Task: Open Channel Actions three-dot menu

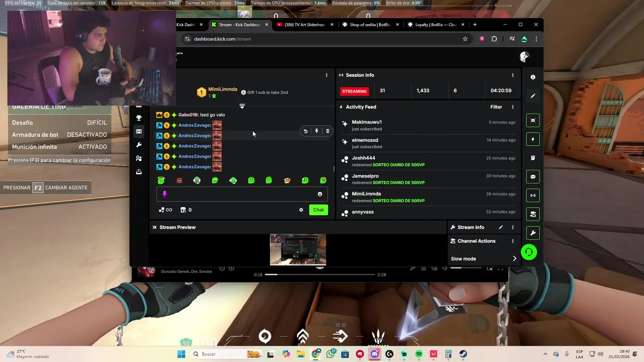Action: 513,241
